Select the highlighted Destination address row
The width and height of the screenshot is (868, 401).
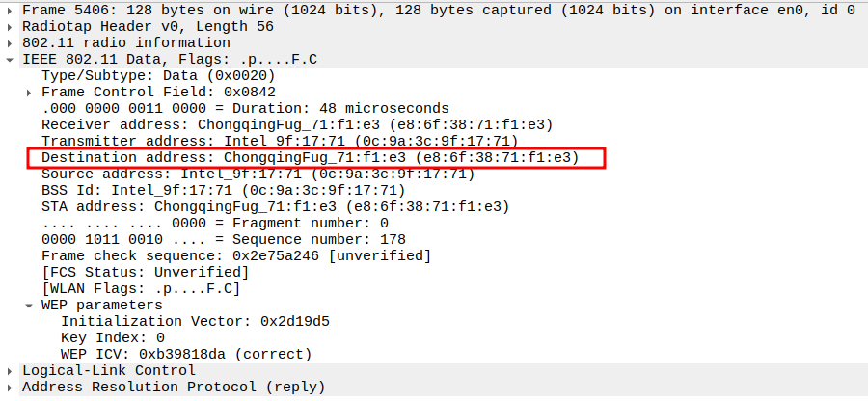point(310,157)
